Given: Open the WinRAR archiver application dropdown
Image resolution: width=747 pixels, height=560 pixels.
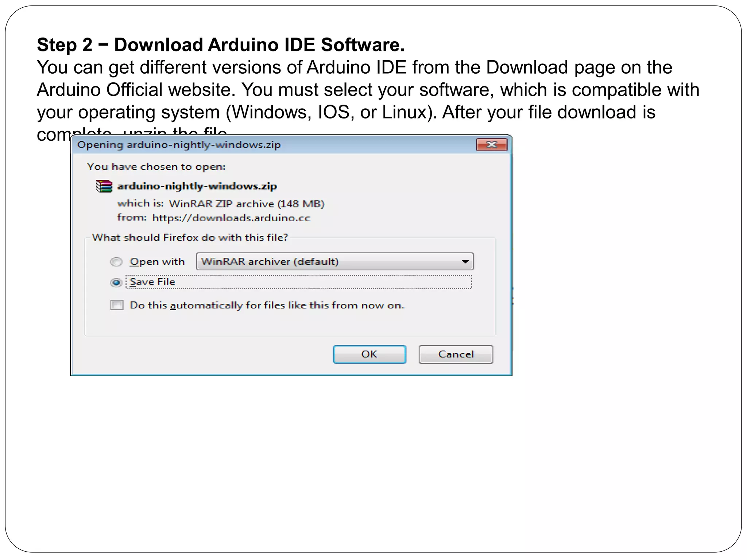Looking at the screenshot, I should pyautogui.click(x=335, y=261).
